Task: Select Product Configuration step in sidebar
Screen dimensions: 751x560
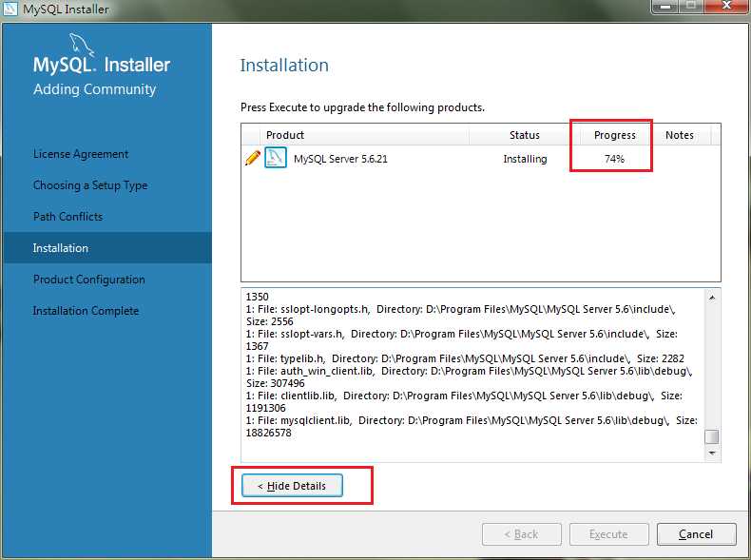Action: click(88, 280)
